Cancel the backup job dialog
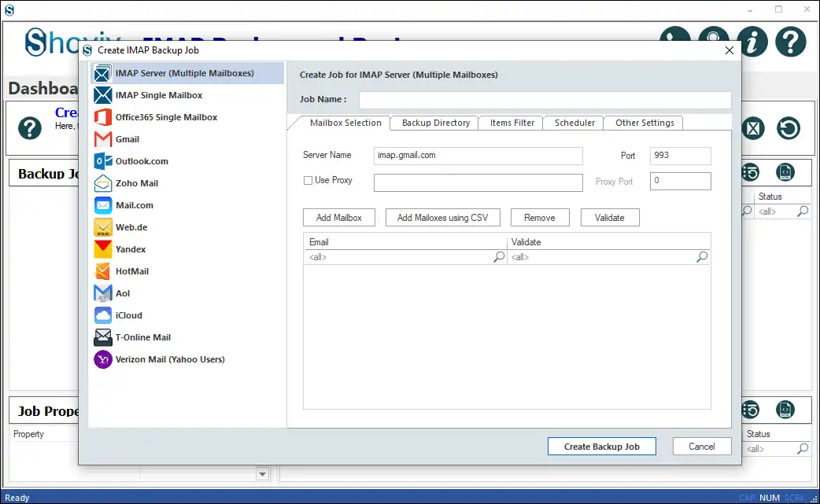This screenshot has height=504, width=820. point(702,447)
